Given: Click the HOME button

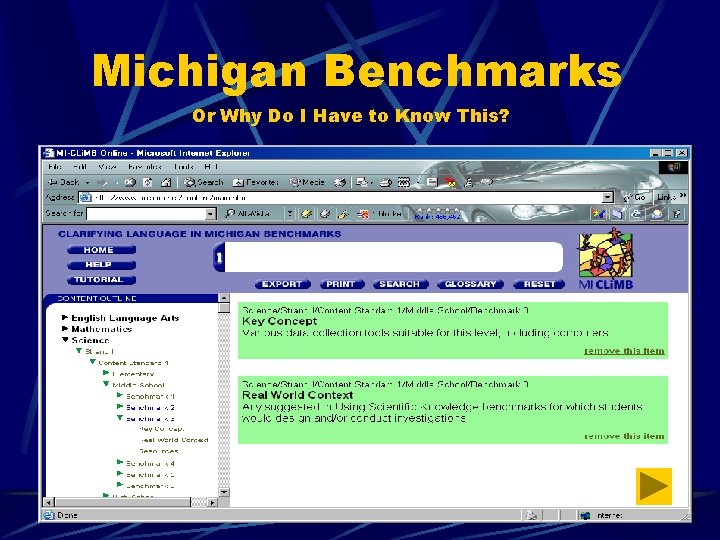Looking at the screenshot, I should (x=101, y=250).
